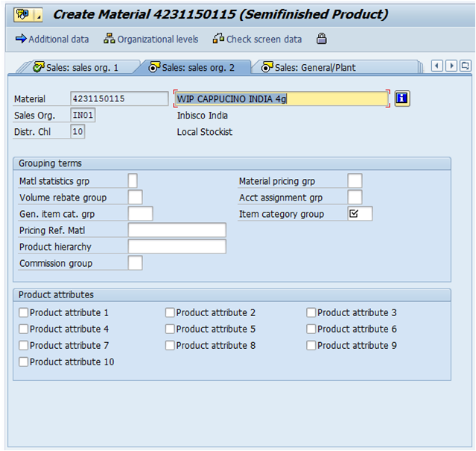Open Additional data

51,39
